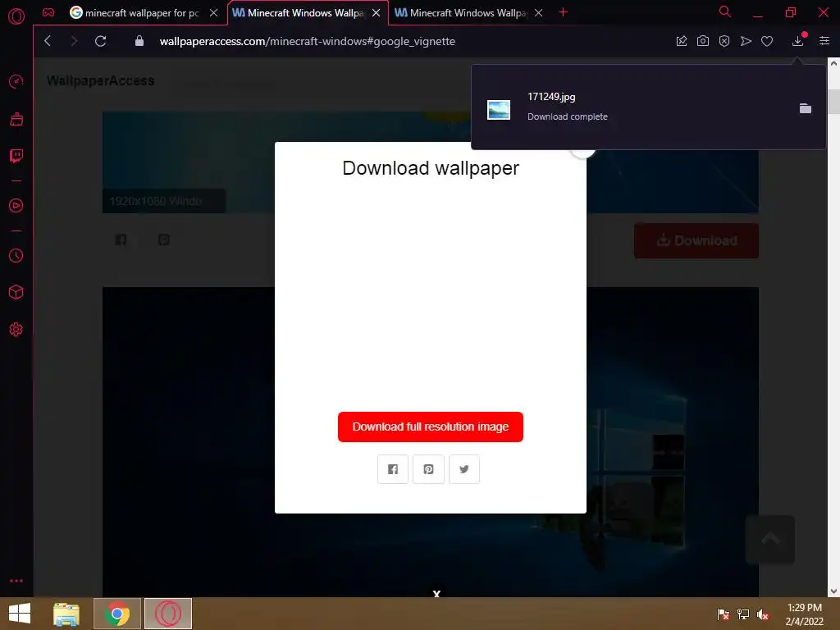Click Download full resolution image button
Viewport: 840px width, 630px height.
430,427
